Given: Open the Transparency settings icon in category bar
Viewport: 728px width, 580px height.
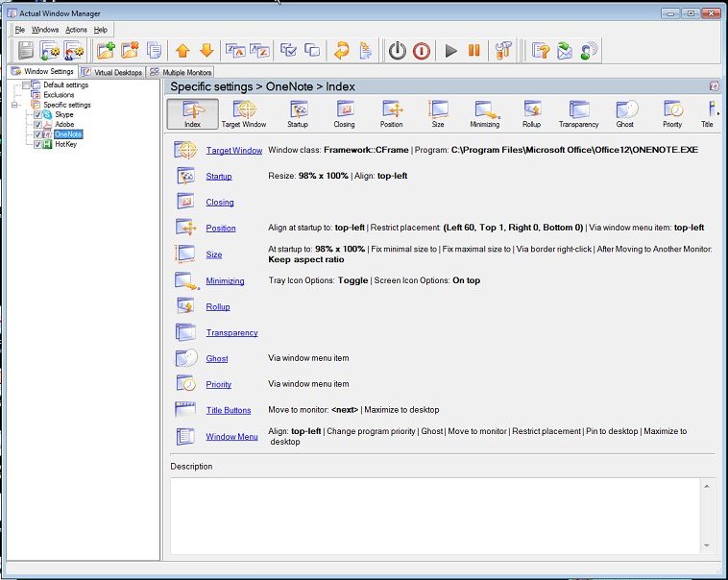Looking at the screenshot, I should [x=578, y=113].
